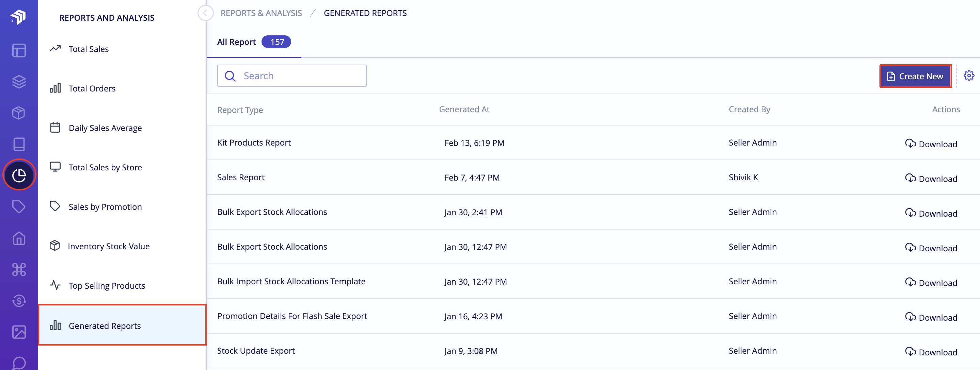Image resolution: width=980 pixels, height=370 pixels.
Task: Click the Search input field
Action: 292,76
